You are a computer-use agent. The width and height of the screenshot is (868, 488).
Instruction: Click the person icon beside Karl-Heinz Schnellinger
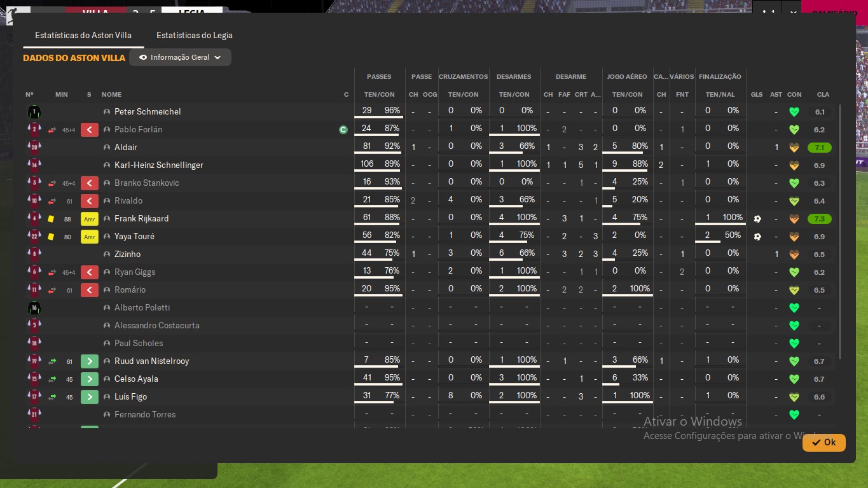(x=107, y=165)
